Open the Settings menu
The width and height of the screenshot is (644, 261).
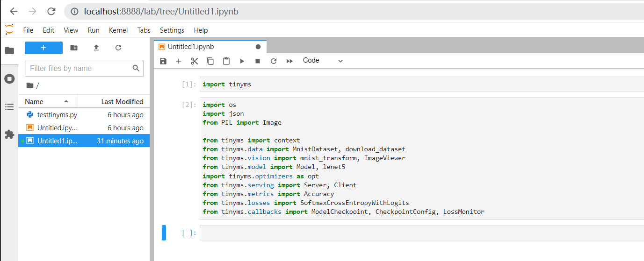[x=172, y=30]
